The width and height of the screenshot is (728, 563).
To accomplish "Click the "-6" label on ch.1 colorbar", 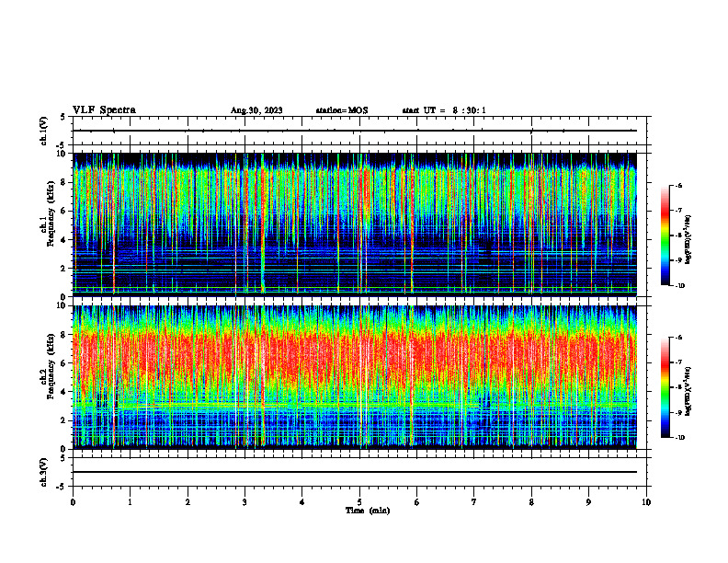I will (x=678, y=186).
